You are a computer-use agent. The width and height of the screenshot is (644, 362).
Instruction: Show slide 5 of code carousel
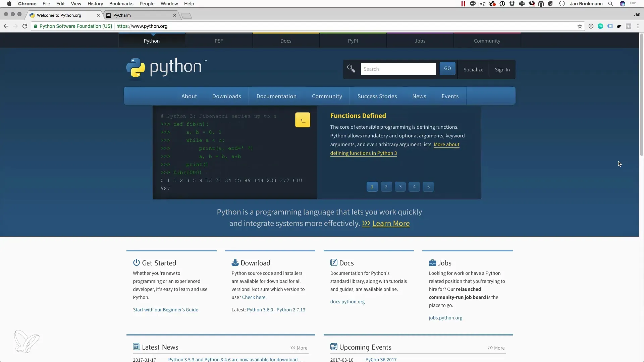(428, 187)
